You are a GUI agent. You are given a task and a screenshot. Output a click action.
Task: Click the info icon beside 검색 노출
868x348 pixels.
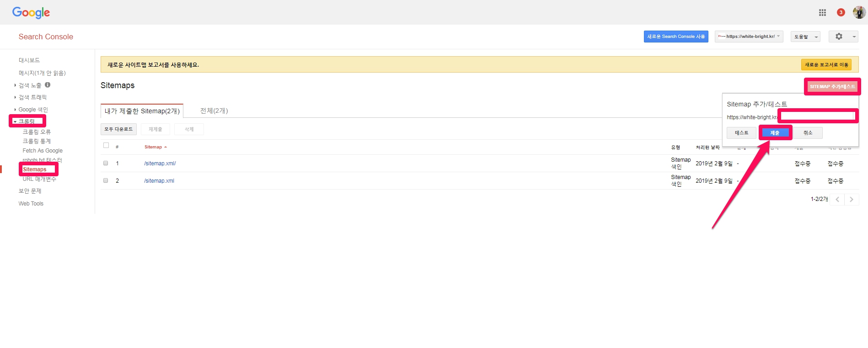coord(48,85)
